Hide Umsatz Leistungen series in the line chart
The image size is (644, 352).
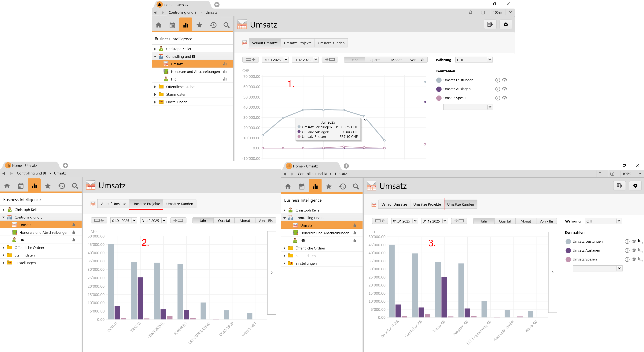click(505, 80)
